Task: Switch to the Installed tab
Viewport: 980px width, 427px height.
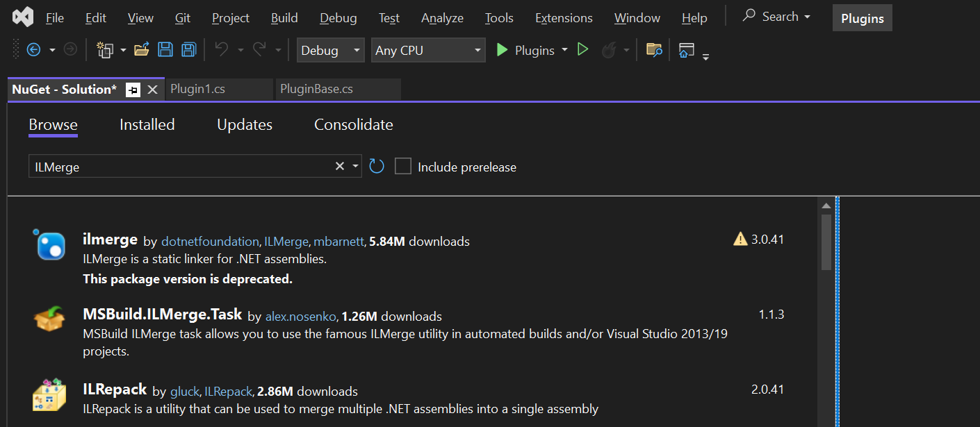Action: (147, 125)
